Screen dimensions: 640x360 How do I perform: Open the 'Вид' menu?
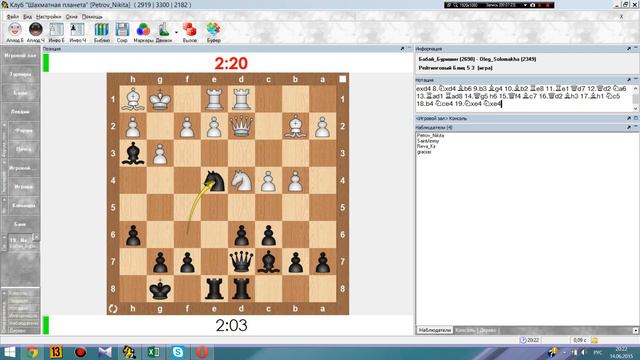(x=27, y=17)
